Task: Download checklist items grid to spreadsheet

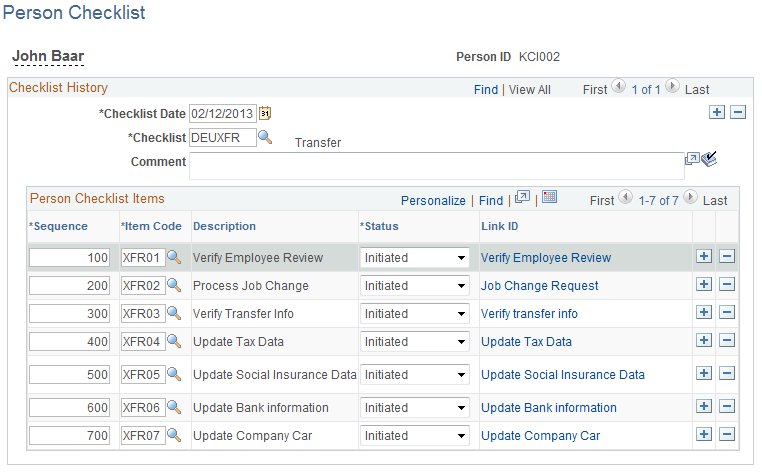Action: click(x=549, y=197)
